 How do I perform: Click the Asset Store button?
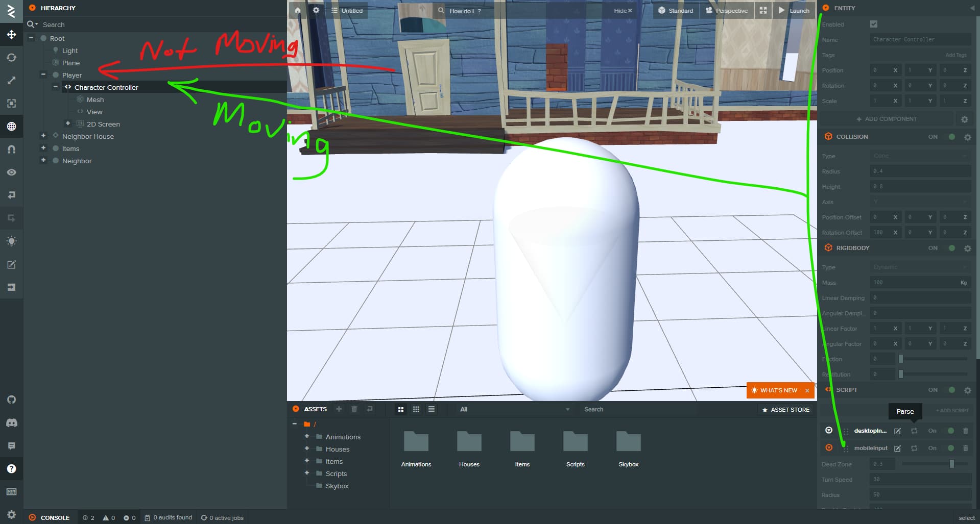[x=785, y=410]
